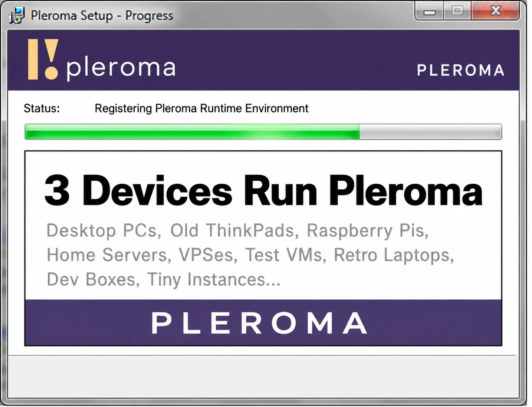Click the "Raspberry Pis" text in the banner
The height and width of the screenshot is (407, 532).
coord(365,231)
